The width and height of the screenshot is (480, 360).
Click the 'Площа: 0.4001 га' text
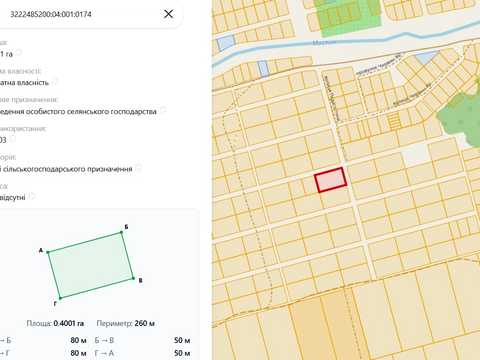coord(55,323)
